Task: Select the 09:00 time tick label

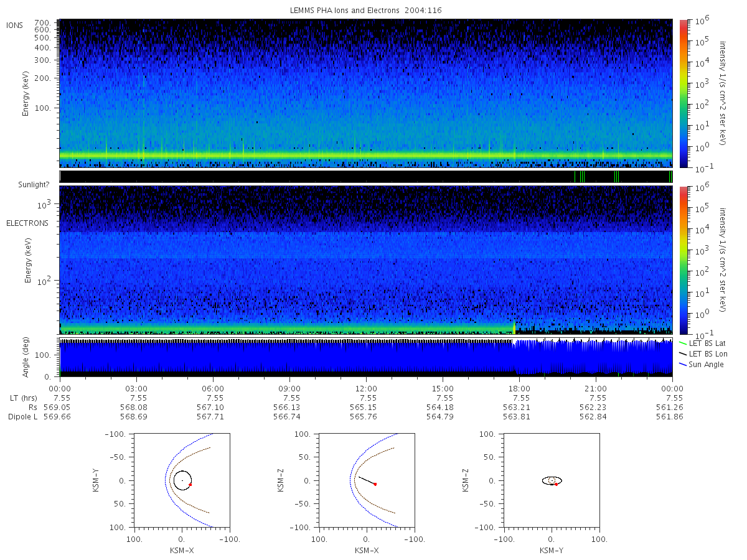Action: point(289,388)
